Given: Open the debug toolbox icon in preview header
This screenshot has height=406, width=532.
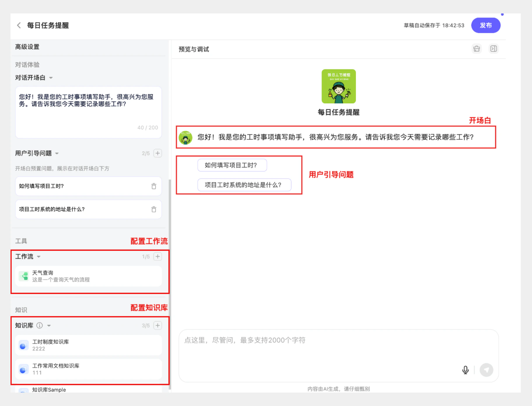Looking at the screenshot, I should [x=477, y=49].
